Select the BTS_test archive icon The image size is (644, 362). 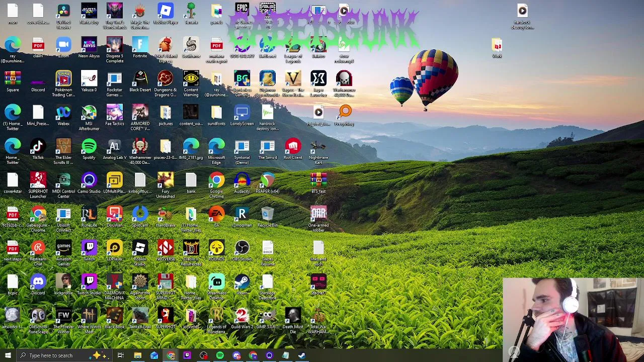pos(318,183)
